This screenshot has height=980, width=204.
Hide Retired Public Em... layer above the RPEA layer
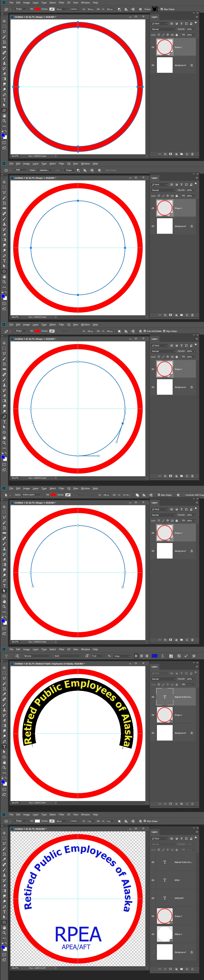coord(153,862)
